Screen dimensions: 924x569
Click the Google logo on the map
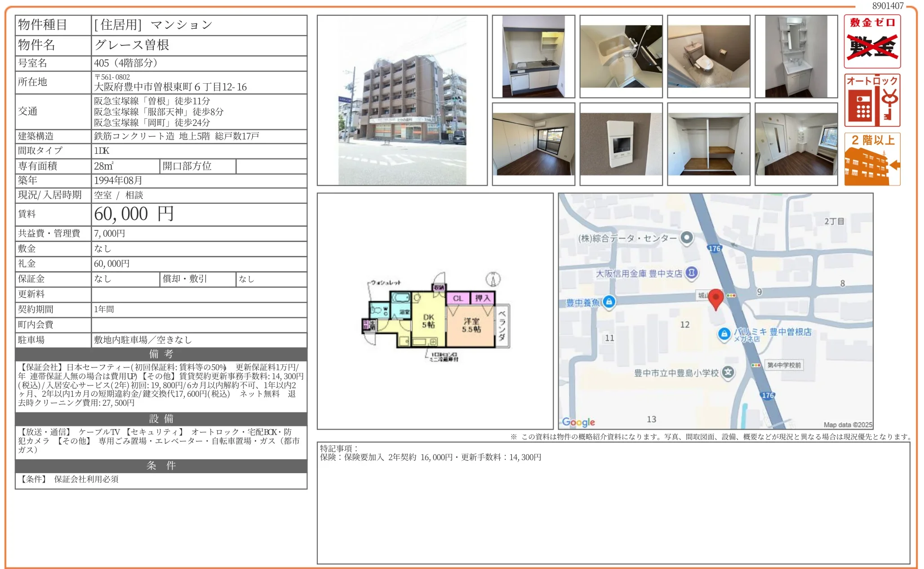point(578,422)
